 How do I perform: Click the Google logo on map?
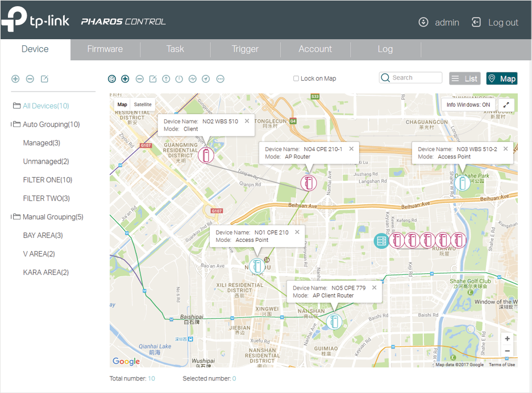(126, 361)
